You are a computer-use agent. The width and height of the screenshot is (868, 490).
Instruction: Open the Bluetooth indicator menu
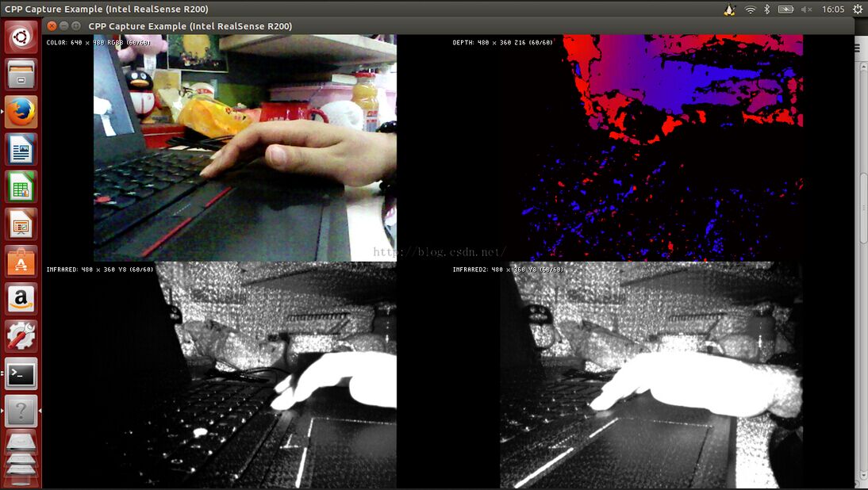[767, 10]
